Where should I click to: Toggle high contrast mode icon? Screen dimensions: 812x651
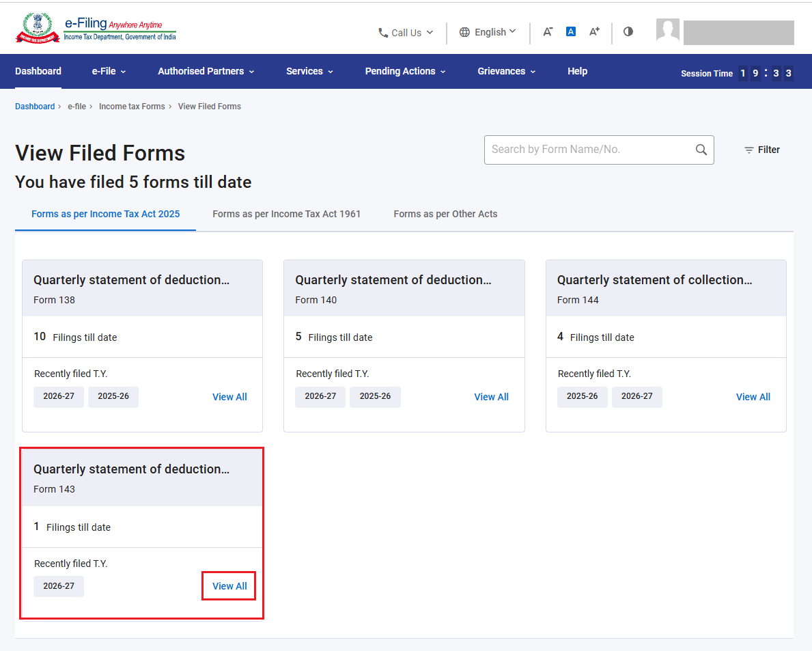coord(628,31)
